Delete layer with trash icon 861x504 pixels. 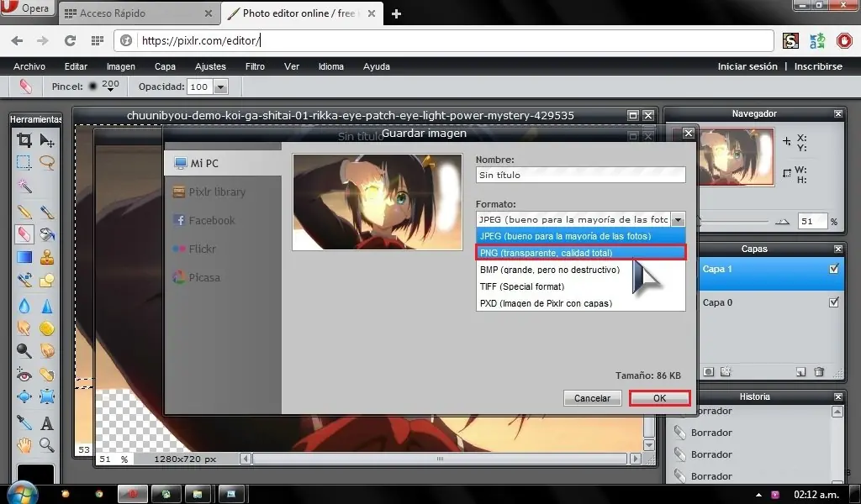(819, 372)
